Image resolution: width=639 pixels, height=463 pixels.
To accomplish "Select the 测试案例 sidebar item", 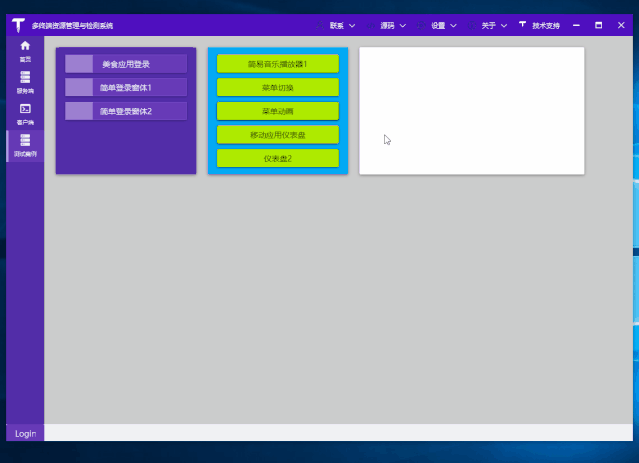I will (x=25, y=146).
